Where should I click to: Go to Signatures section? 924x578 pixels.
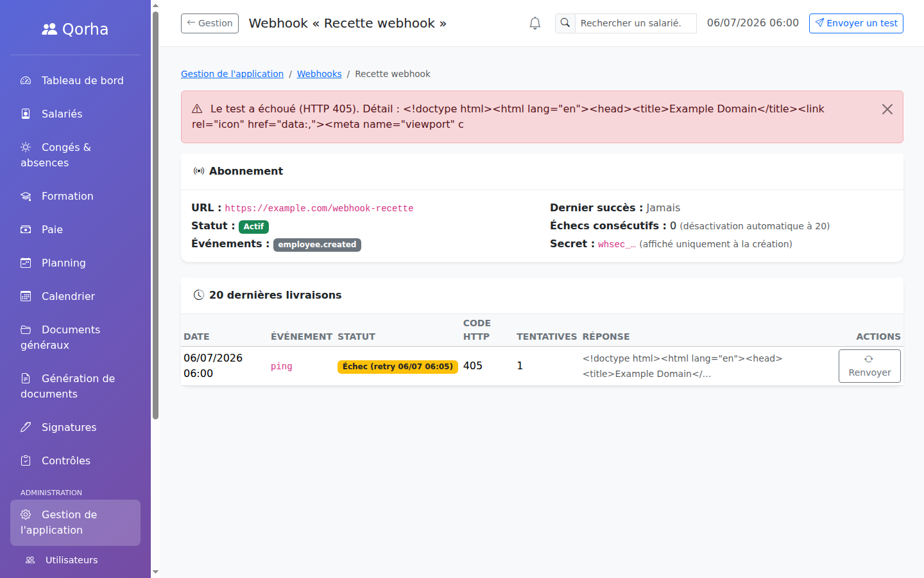(x=75, y=427)
